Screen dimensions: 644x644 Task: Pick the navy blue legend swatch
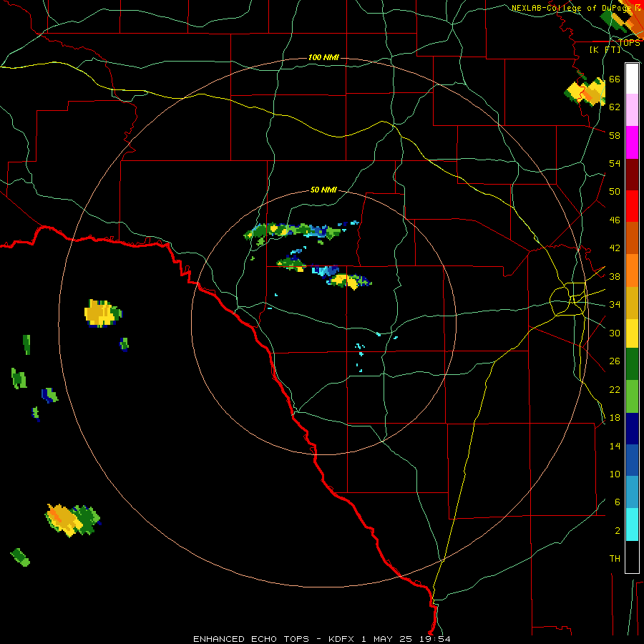point(632,429)
